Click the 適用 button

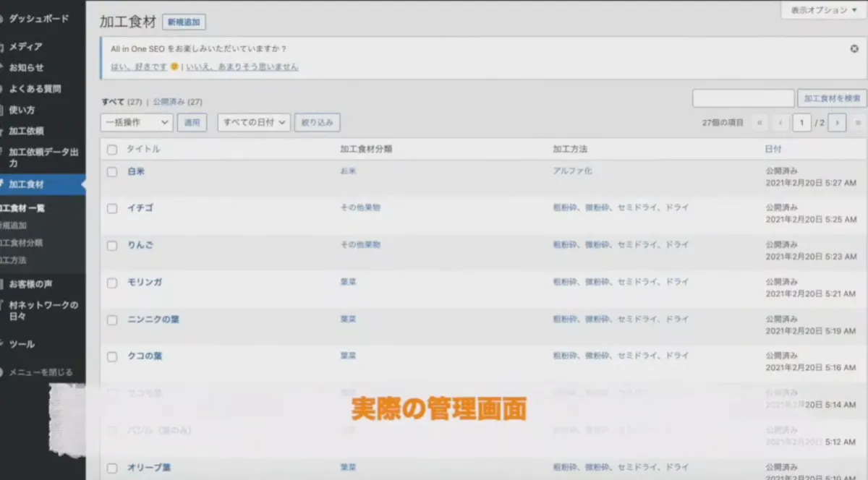pyautogui.click(x=194, y=122)
